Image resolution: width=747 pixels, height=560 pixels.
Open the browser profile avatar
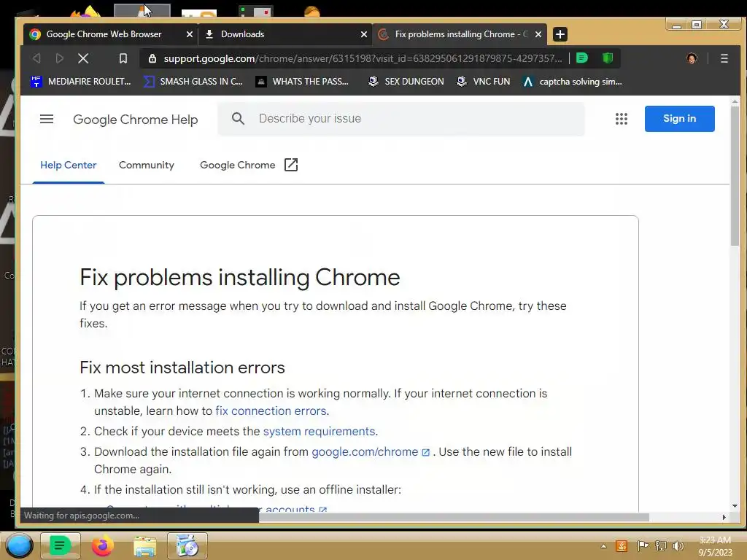tap(692, 58)
